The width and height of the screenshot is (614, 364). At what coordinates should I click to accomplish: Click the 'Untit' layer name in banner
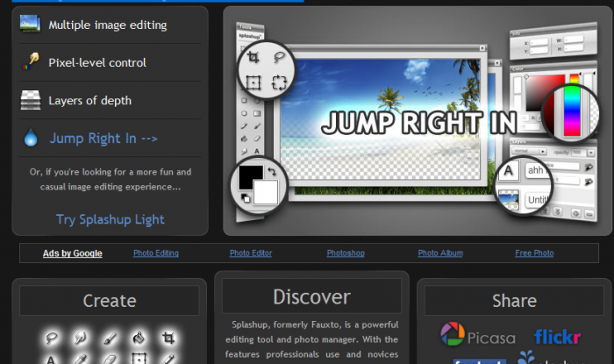click(x=538, y=200)
